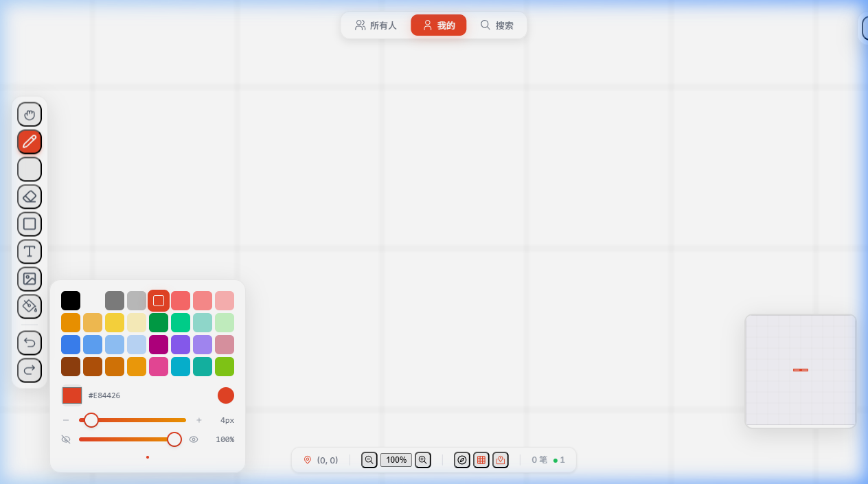Click the compass icon in bottom bar
This screenshot has height=484, width=868.
tap(462, 460)
